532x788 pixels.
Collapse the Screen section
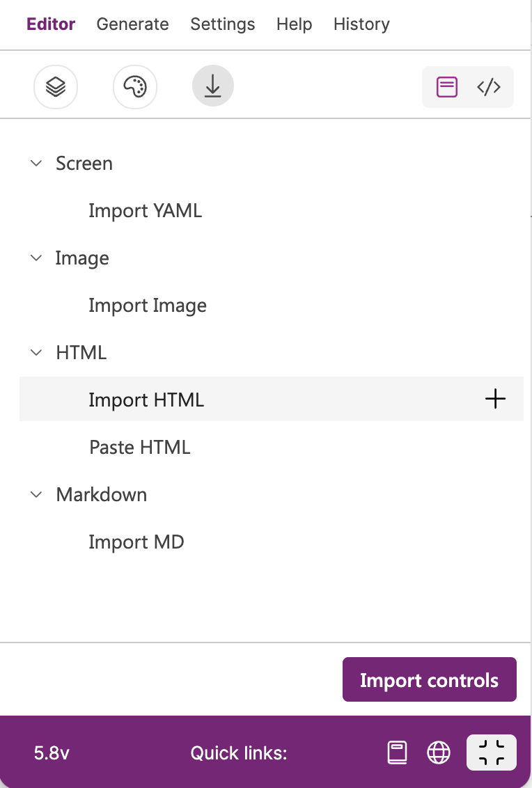click(x=36, y=164)
